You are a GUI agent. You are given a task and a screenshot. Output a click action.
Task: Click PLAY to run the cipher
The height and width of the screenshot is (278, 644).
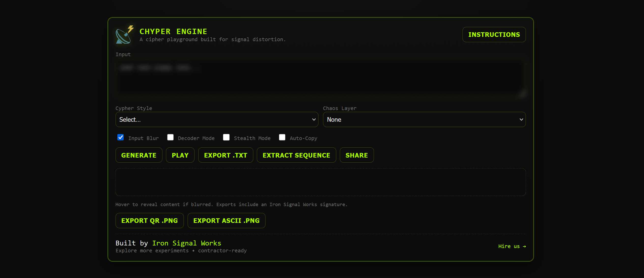(x=180, y=155)
